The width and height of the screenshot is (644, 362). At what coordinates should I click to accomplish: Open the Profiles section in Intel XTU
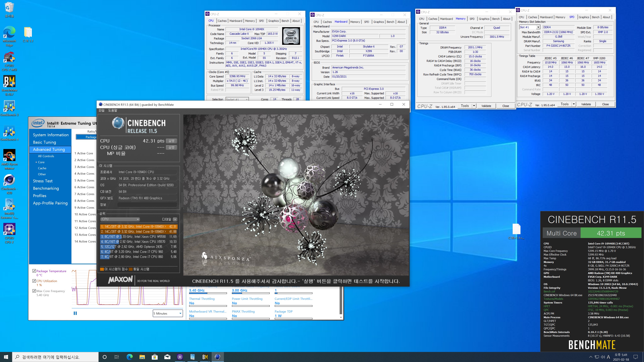click(x=40, y=196)
